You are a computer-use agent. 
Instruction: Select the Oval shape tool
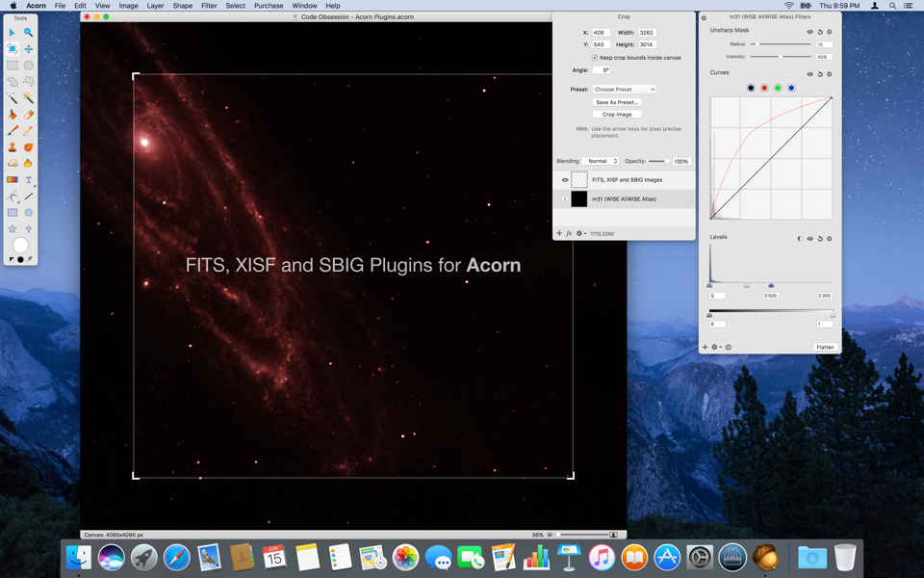pos(28,212)
